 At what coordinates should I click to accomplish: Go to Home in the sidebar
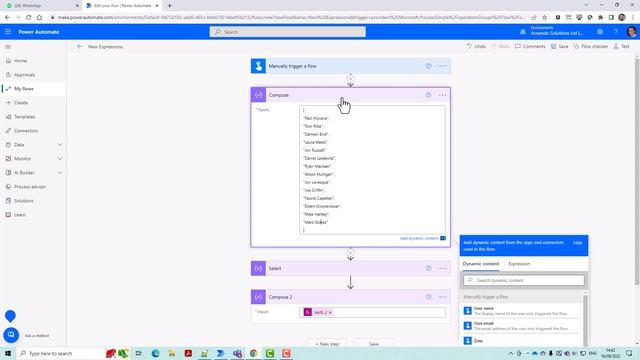coord(20,61)
